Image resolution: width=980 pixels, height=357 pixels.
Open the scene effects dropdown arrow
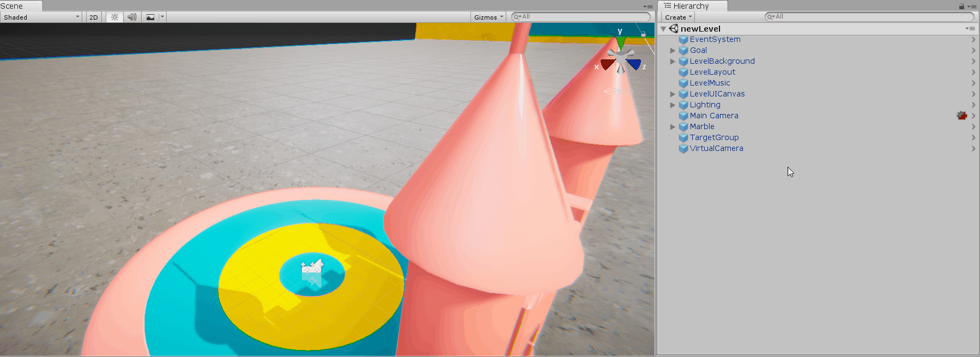tap(162, 17)
